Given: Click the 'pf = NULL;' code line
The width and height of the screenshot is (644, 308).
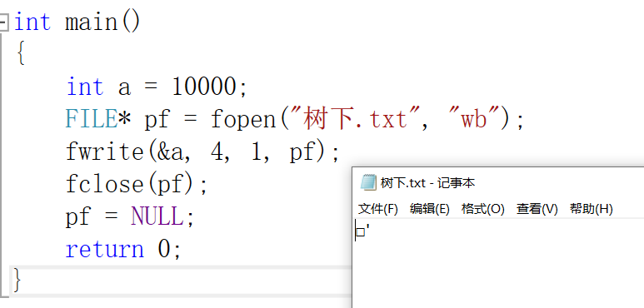Looking at the screenshot, I should (x=129, y=216).
